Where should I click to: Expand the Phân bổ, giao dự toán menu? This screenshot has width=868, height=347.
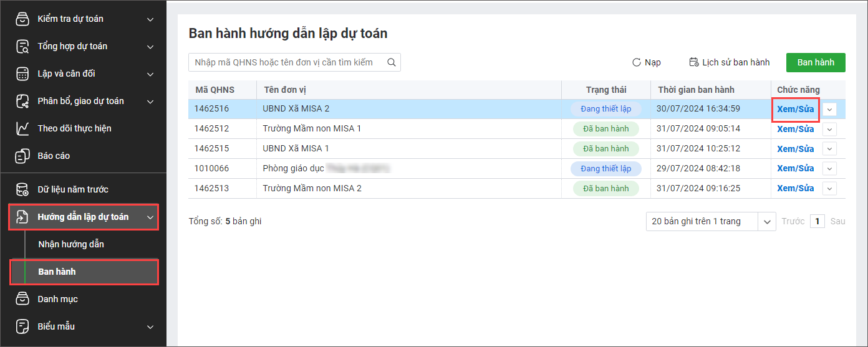point(150,102)
